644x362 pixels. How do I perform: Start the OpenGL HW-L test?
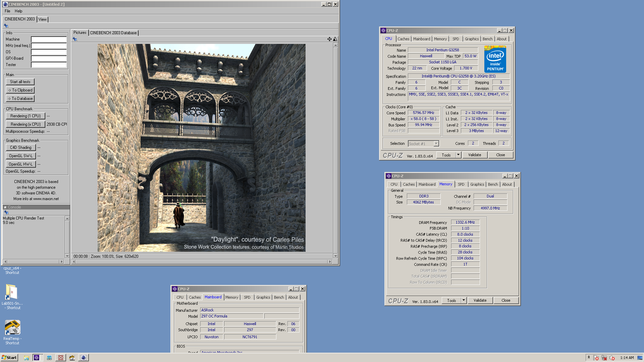pos(21,164)
